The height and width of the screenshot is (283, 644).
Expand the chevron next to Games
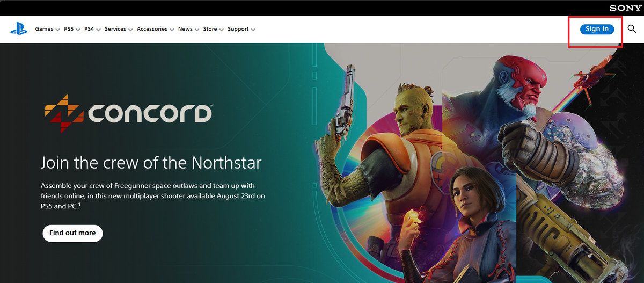(x=57, y=30)
